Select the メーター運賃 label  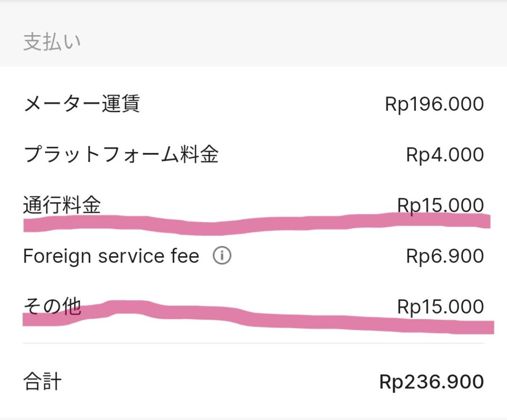click(x=82, y=104)
